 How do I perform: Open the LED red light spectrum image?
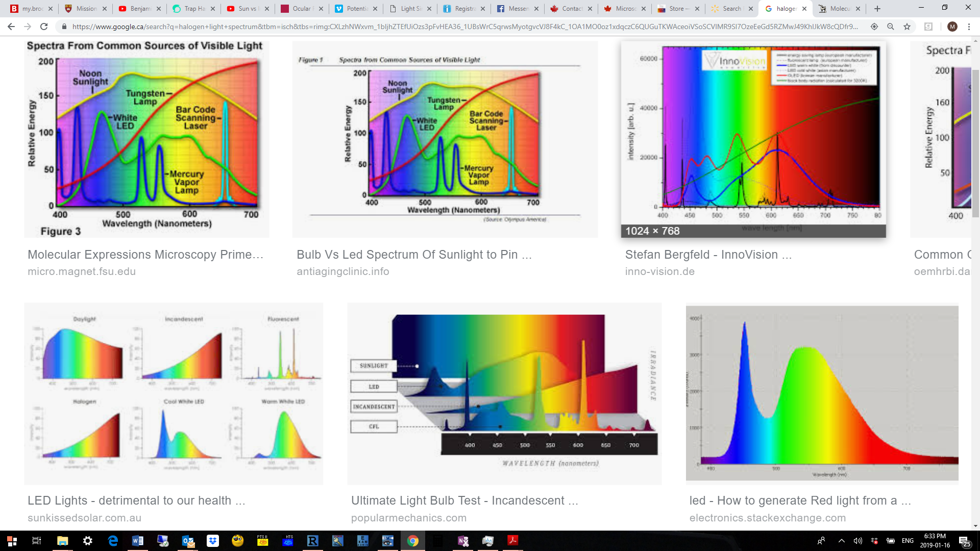(822, 393)
